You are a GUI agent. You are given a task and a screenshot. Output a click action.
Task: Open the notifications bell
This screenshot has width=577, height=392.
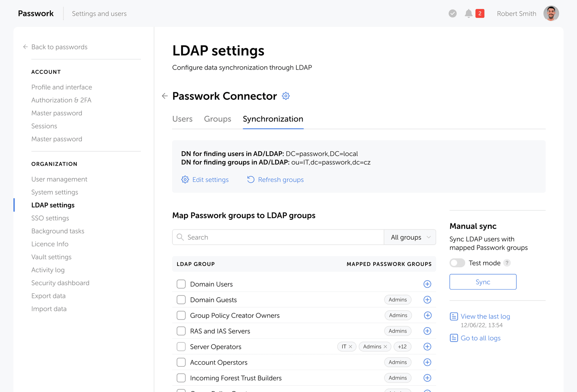(x=468, y=14)
